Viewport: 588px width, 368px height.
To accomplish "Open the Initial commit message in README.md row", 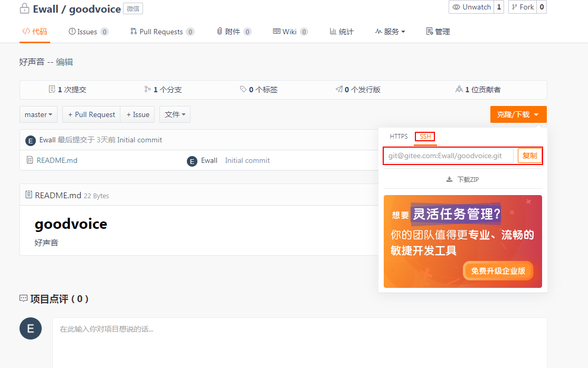I will tap(247, 160).
